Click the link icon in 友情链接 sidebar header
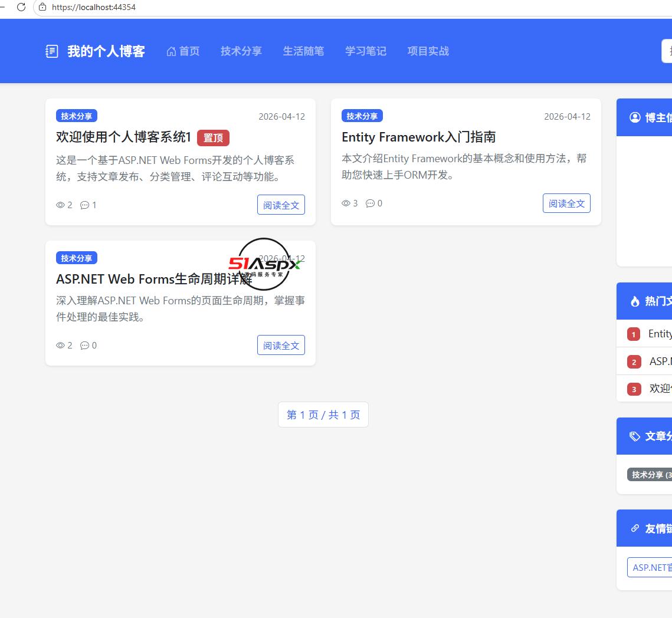Viewport: 672px width, 618px height. [x=635, y=528]
